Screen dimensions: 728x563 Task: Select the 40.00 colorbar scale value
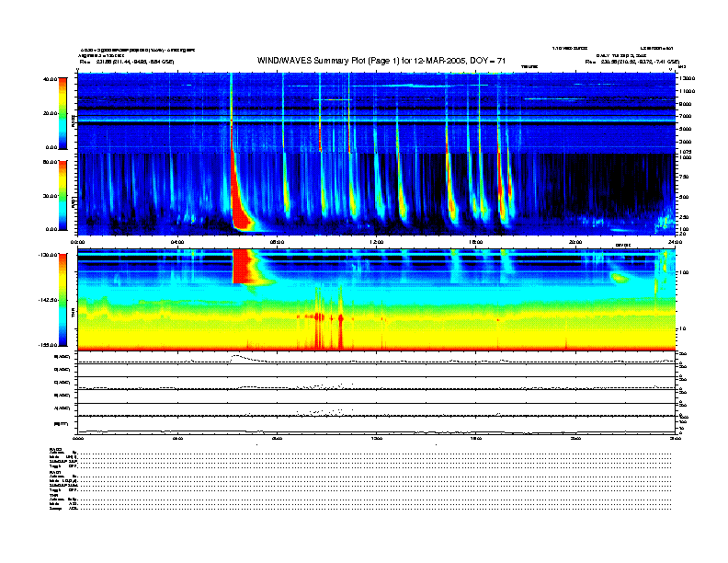(x=51, y=79)
